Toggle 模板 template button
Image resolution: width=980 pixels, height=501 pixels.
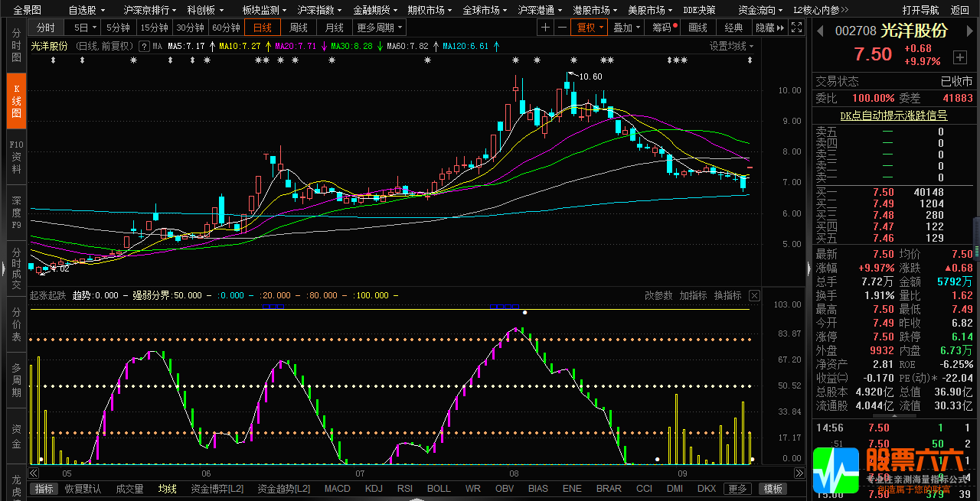coord(773,489)
